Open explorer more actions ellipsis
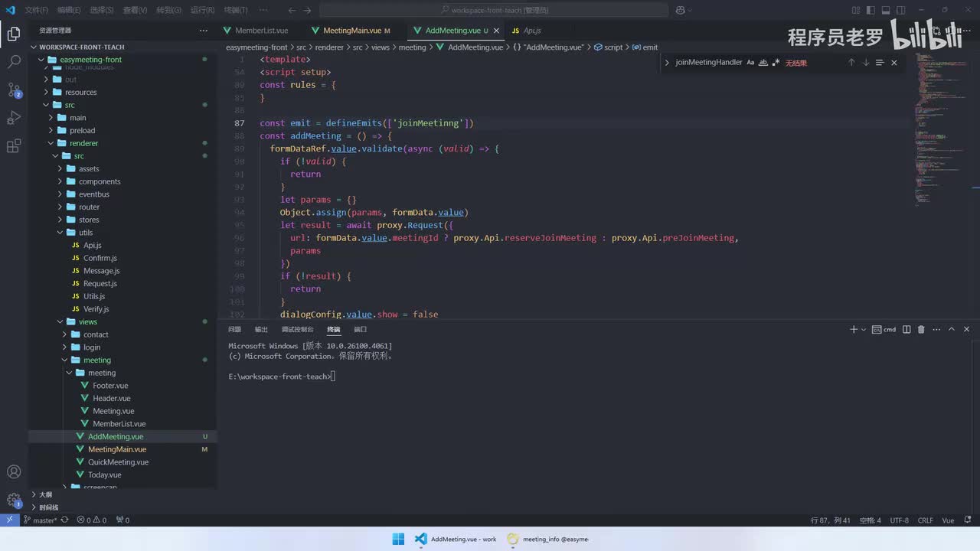The width and height of the screenshot is (980, 551). [203, 31]
